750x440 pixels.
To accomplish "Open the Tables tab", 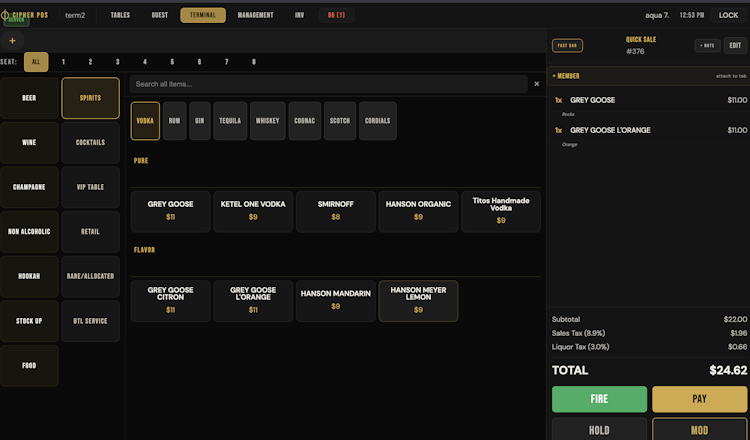I will coord(120,15).
